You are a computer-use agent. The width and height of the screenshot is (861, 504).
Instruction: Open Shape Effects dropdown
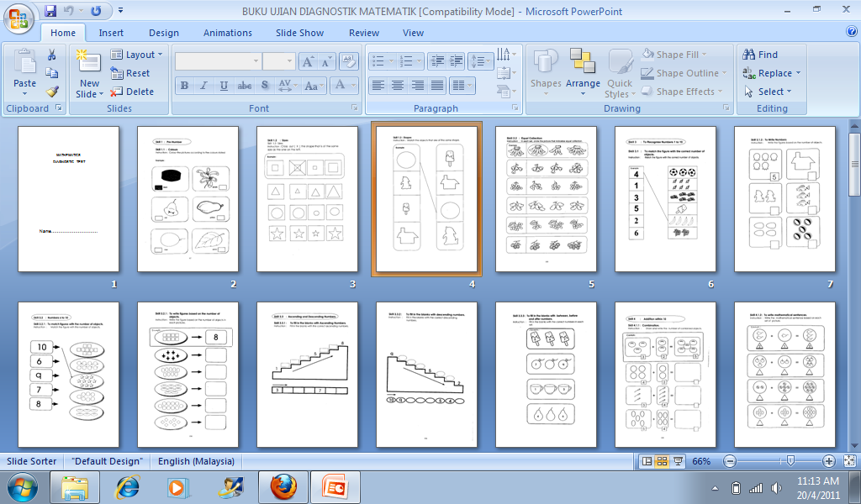click(681, 92)
